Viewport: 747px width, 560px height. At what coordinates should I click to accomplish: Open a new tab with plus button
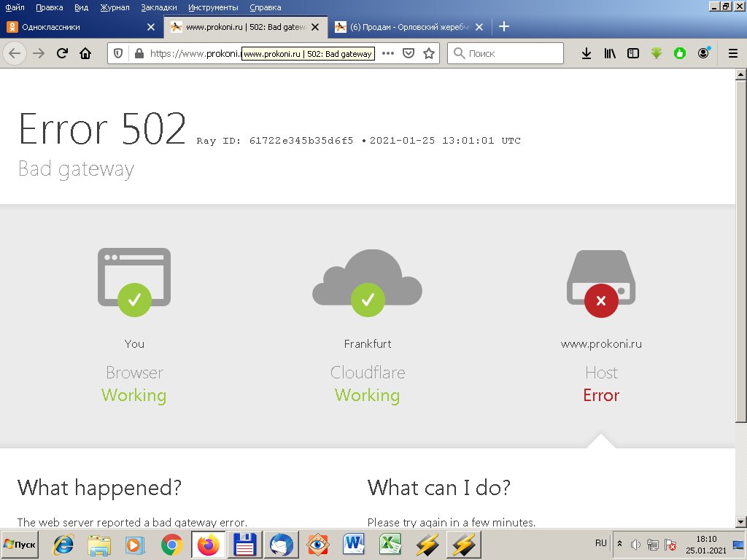point(503,27)
